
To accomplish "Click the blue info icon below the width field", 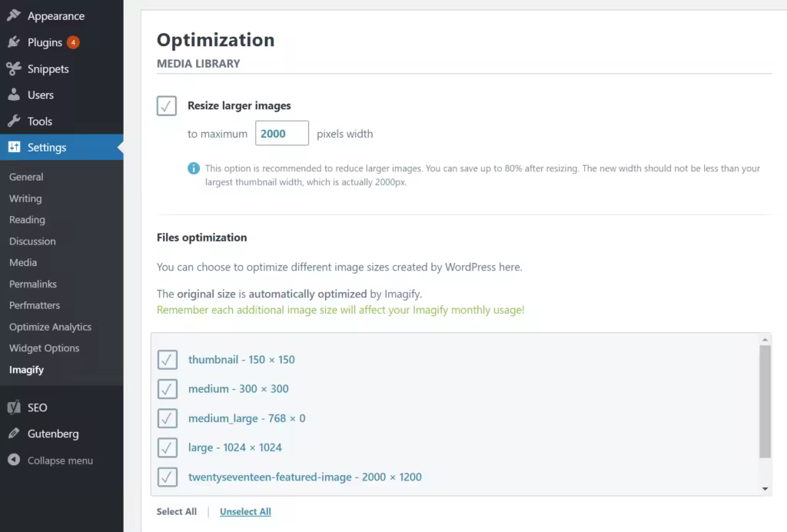I will click(194, 168).
